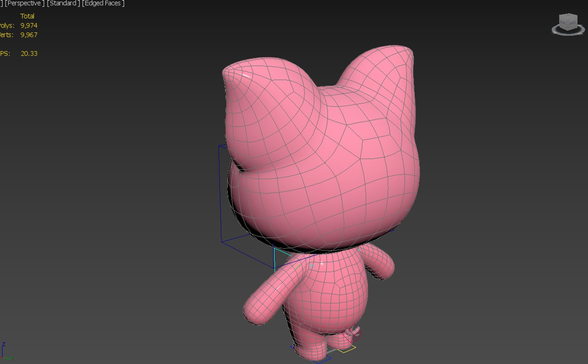Click the Total statistics column header

(x=27, y=16)
